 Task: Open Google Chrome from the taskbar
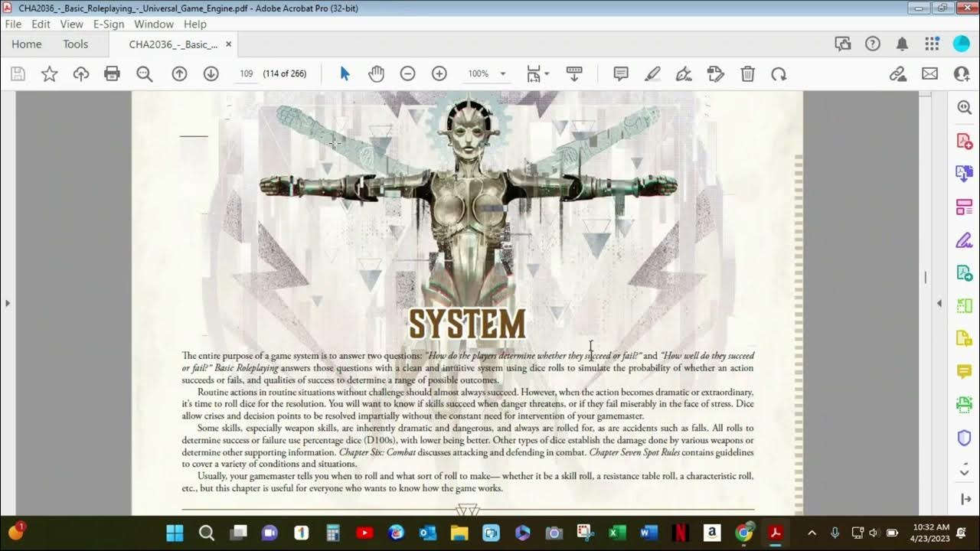click(743, 533)
